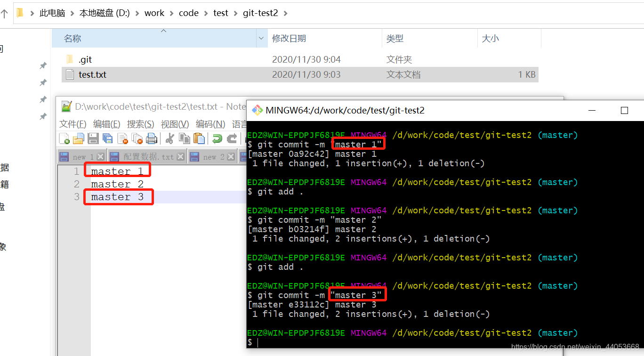Click the Save icon in Notepad++ toolbar
This screenshot has width=644, height=356.
(93, 138)
